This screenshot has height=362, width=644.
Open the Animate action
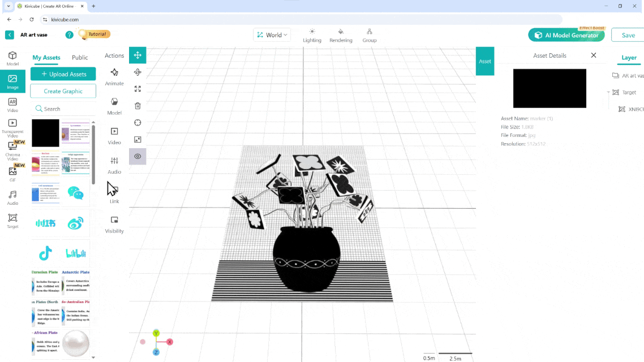click(114, 76)
